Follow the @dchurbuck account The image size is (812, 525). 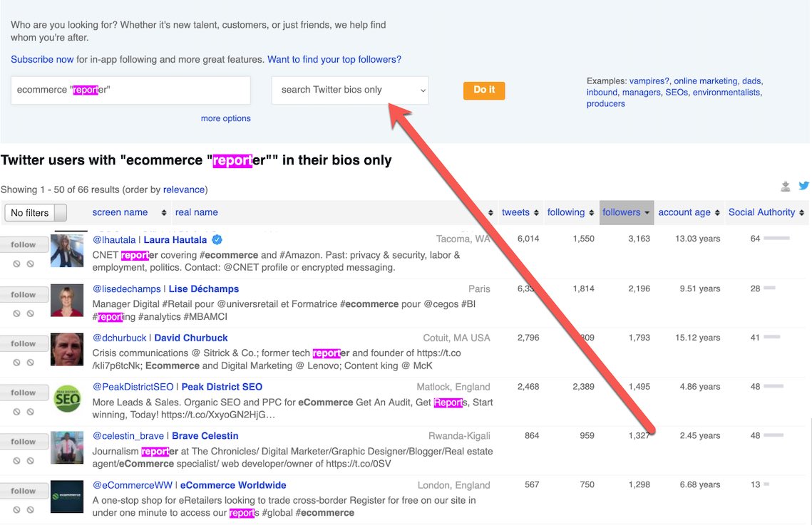click(x=24, y=343)
